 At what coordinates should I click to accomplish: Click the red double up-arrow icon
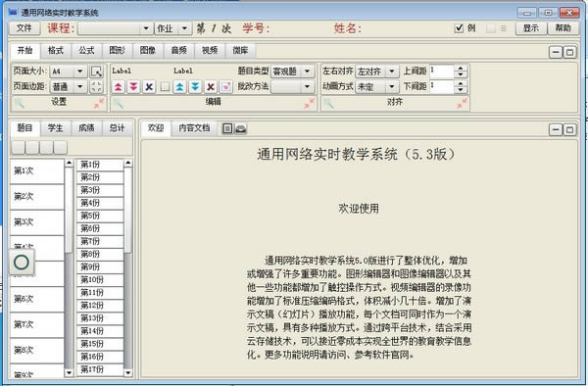click(119, 87)
